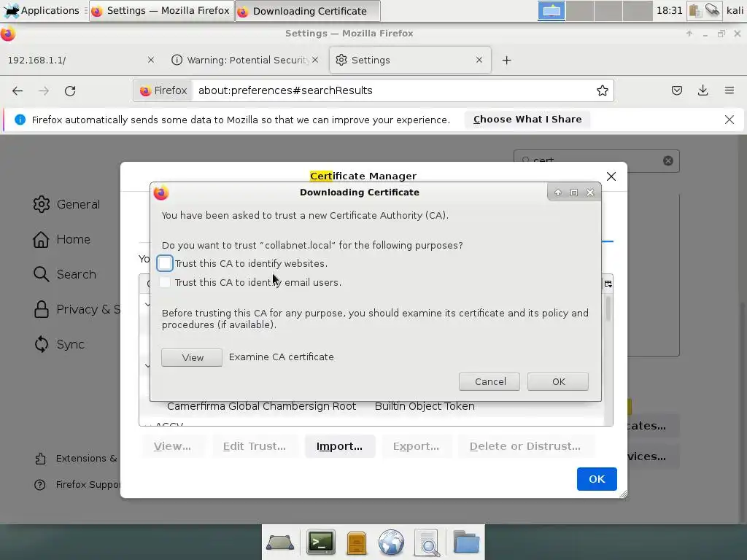
Task: Open Extensions & Themes link
Action: click(x=76, y=458)
